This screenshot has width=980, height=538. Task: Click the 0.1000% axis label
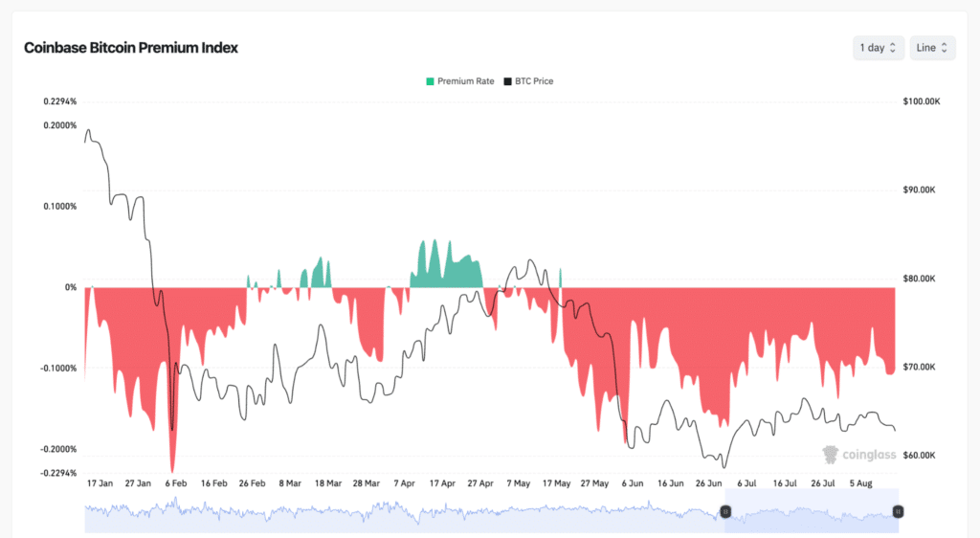point(60,206)
